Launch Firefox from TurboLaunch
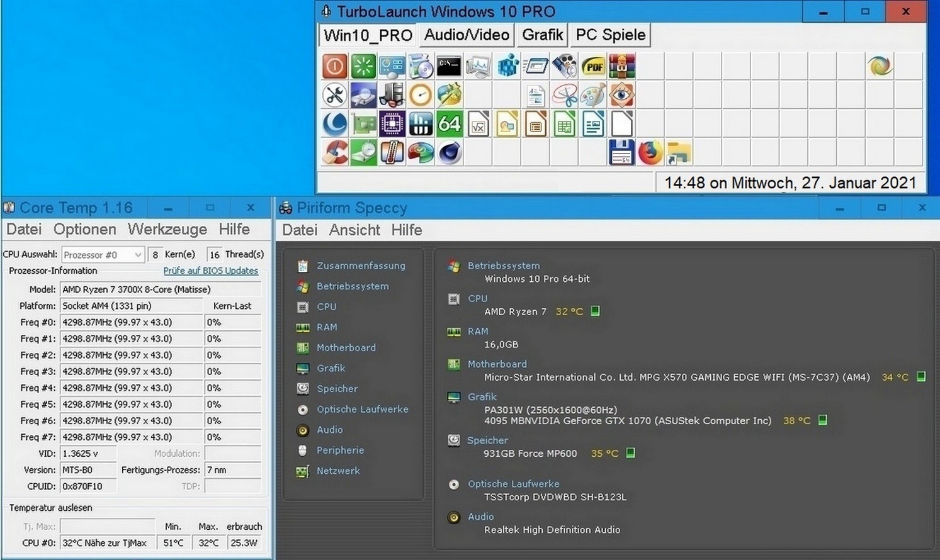Image resolution: width=940 pixels, height=560 pixels. [650, 153]
